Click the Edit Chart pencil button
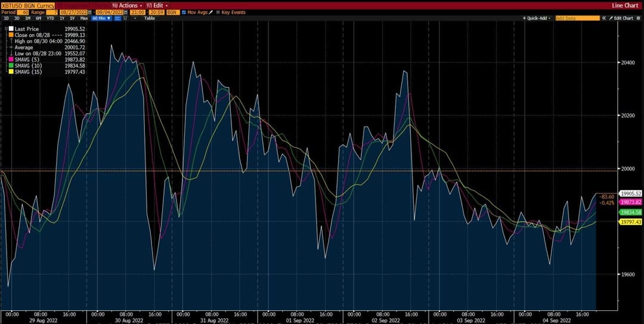The width and height of the screenshot is (644, 324). tap(621, 18)
